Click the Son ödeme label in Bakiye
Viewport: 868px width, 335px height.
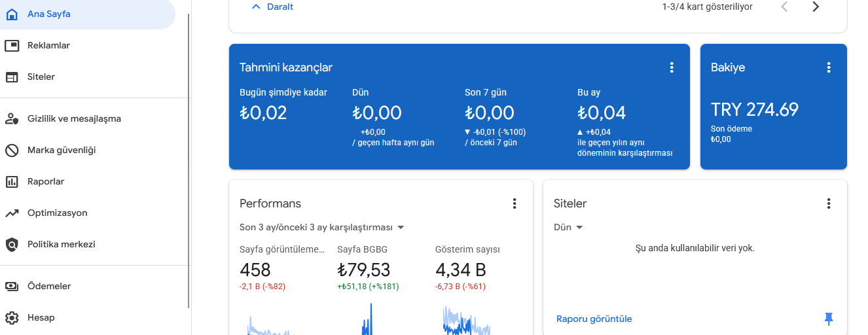[731, 129]
